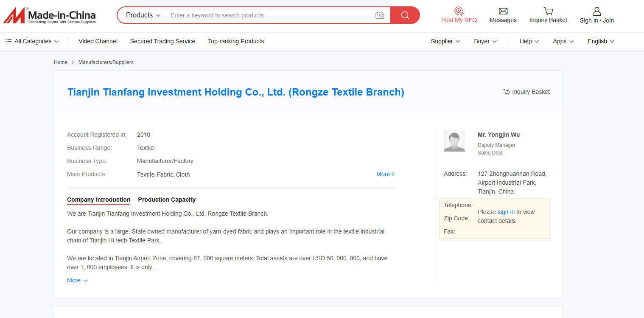Click the keyword search input field
The width and height of the screenshot is (644, 318).
pyautogui.click(x=269, y=15)
